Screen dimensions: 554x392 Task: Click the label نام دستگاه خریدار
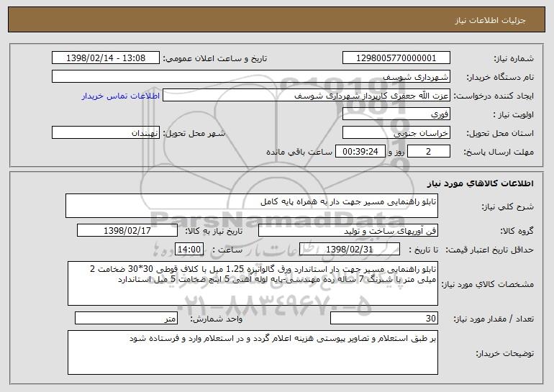point(501,77)
